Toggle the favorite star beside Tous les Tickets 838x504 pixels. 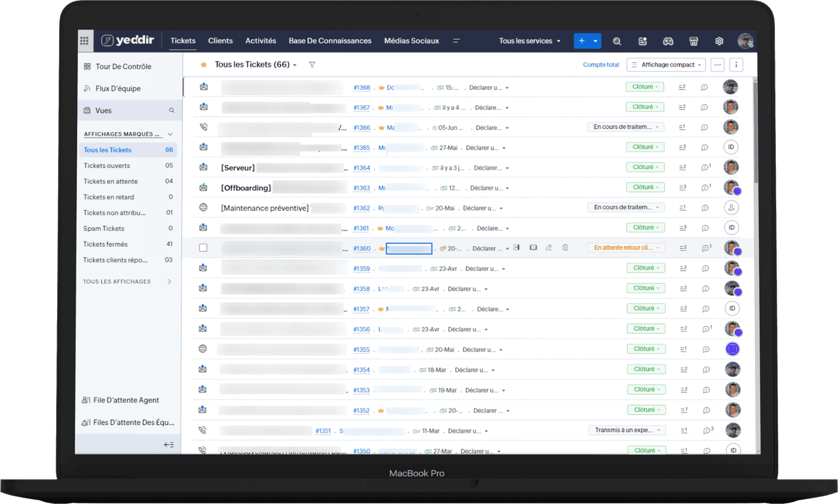[204, 65]
